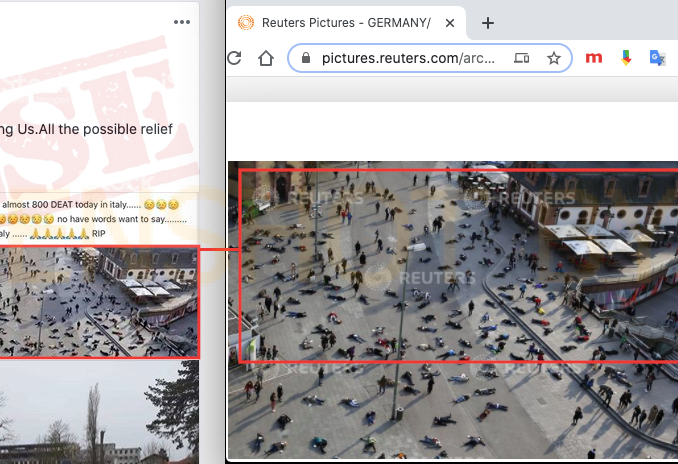
Task: Click the Reuters favicon on the tab
Action: click(246, 22)
